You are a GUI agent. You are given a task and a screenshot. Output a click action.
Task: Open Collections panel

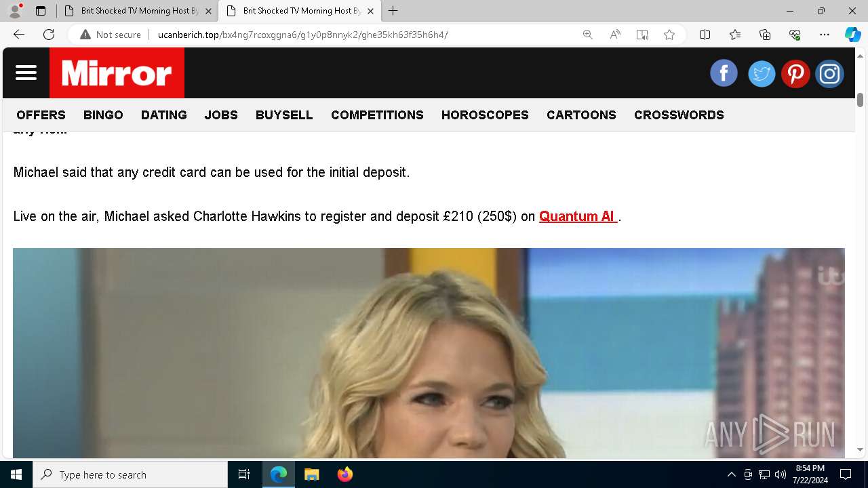click(765, 35)
